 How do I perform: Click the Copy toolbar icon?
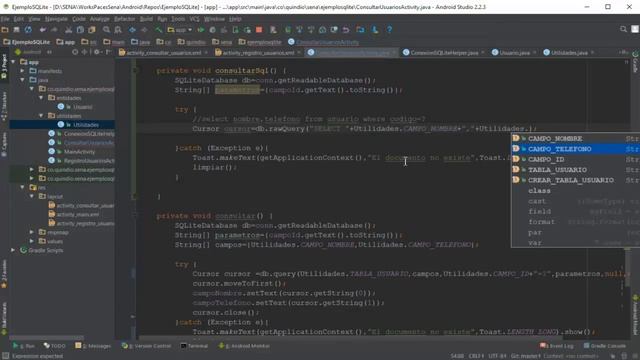pos(80,30)
